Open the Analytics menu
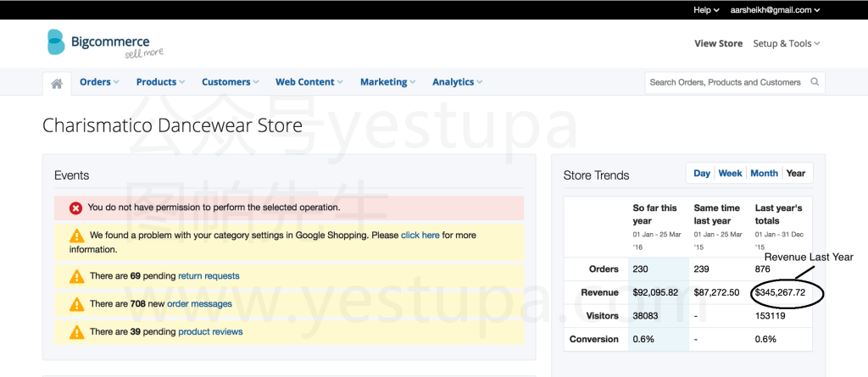 click(x=457, y=82)
